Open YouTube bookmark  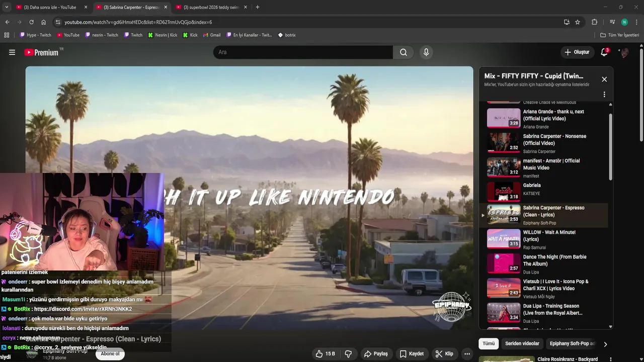pyautogui.click(x=68, y=35)
